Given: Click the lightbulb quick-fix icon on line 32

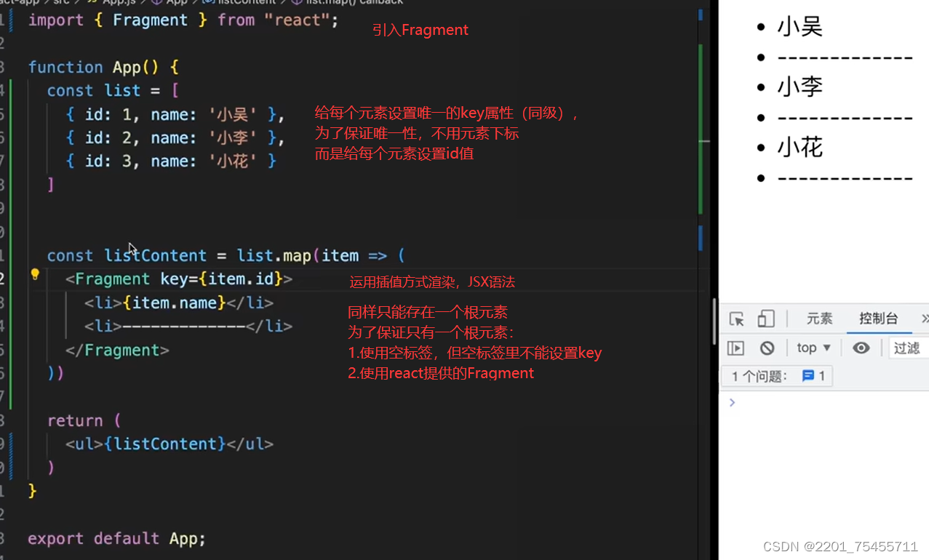Looking at the screenshot, I should [x=34, y=275].
